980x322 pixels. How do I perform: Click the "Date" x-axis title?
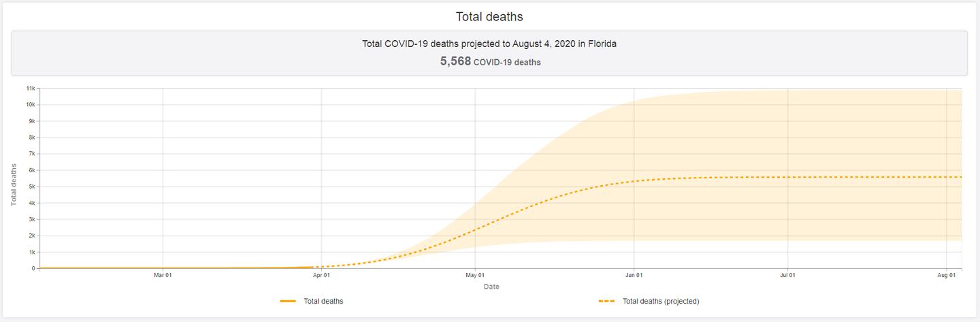[491, 287]
